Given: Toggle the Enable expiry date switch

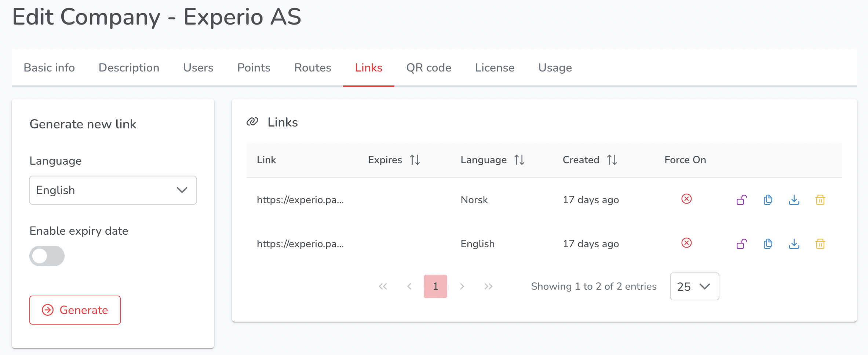Looking at the screenshot, I should (x=47, y=256).
